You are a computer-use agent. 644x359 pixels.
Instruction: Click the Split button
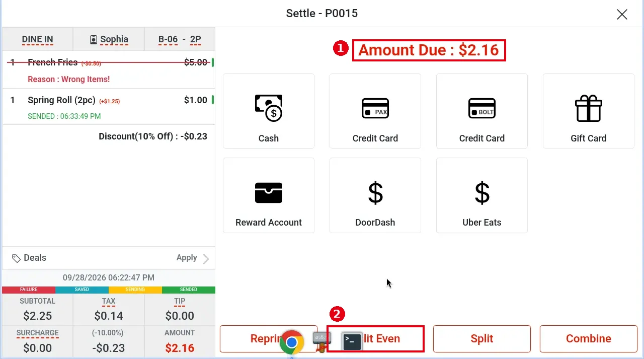pyautogui.click(x=482, y=338)
